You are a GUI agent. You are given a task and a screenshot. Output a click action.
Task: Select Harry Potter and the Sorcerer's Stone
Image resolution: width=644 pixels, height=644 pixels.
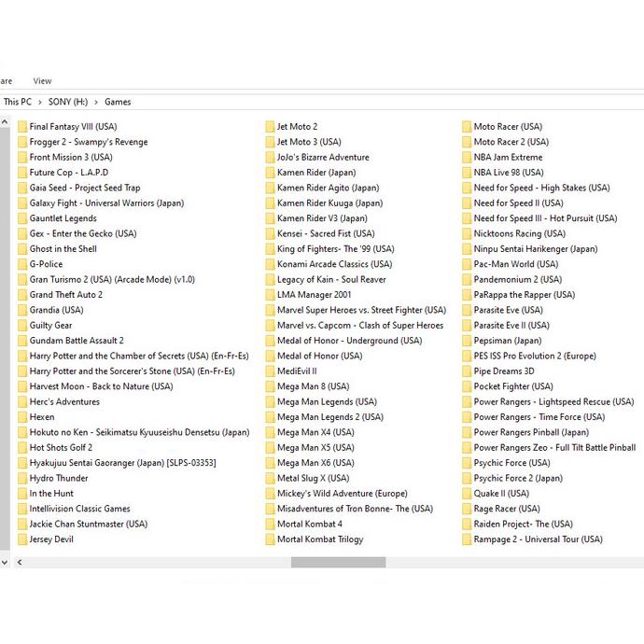(x=132, y=371)
